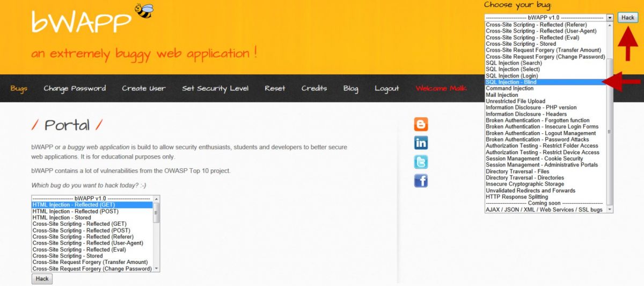
Task: Choose Information Disclosure - Headers option
Action: 545,114
